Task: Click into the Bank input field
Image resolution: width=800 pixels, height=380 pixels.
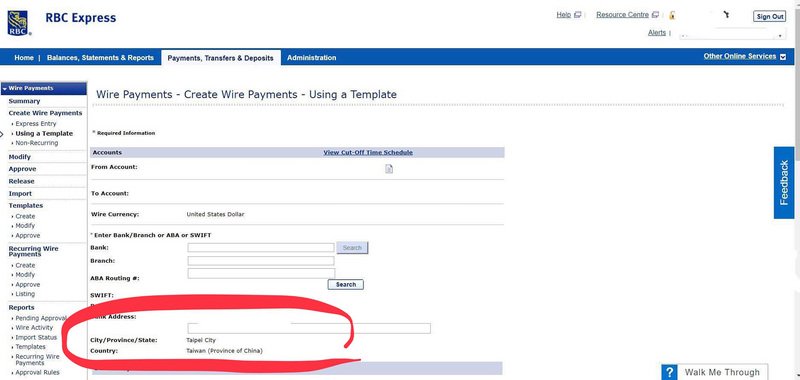Action: pyautogui.click(x=261, y=247)
